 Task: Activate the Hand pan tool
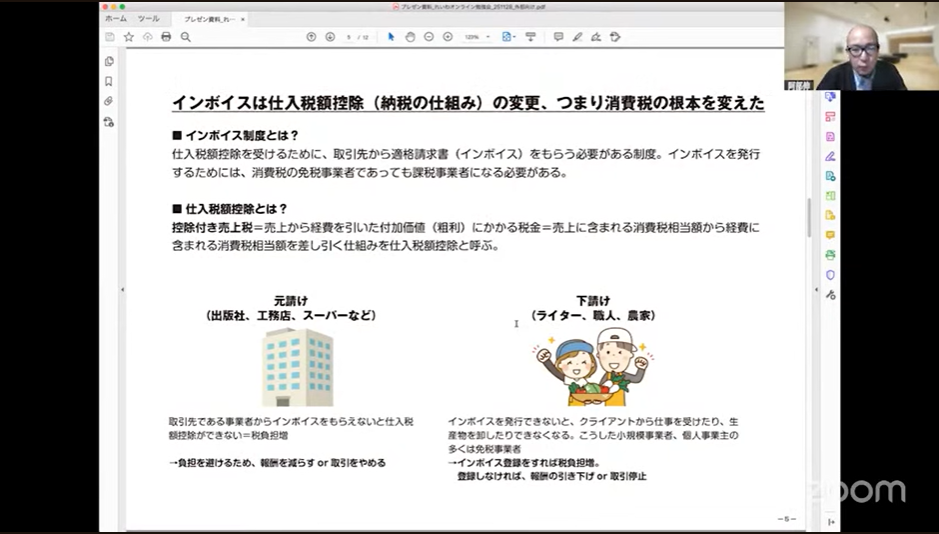click(x=410, y=37)
